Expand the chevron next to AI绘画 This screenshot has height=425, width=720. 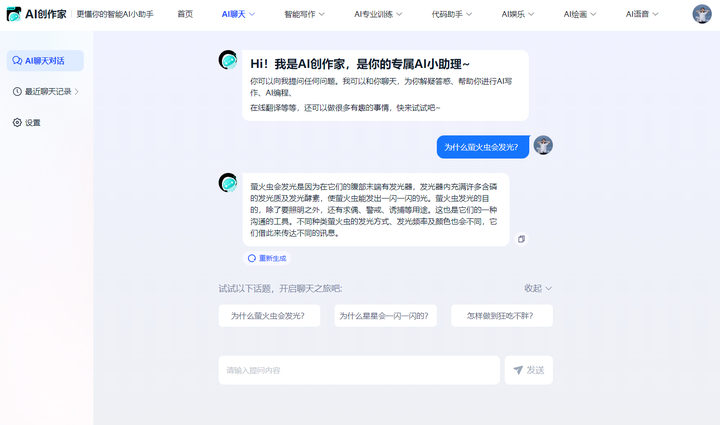tap(593, 14)
